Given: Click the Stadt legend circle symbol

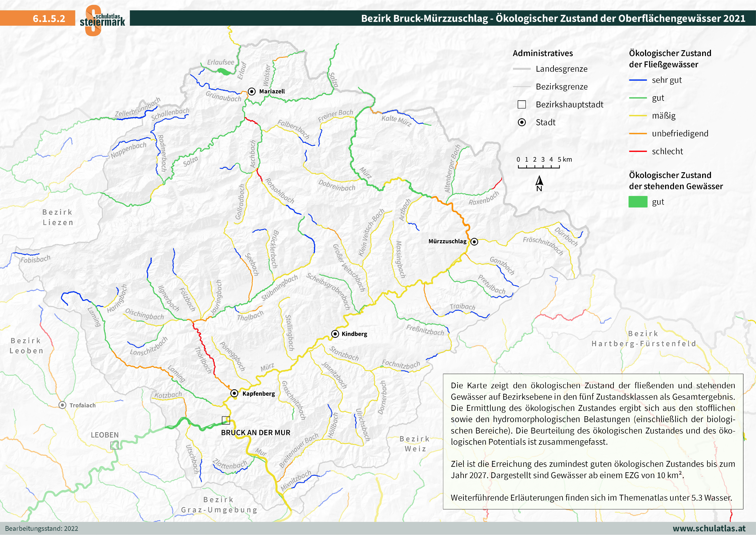Looking at the screenshot, I should click(x=522, y=122).
